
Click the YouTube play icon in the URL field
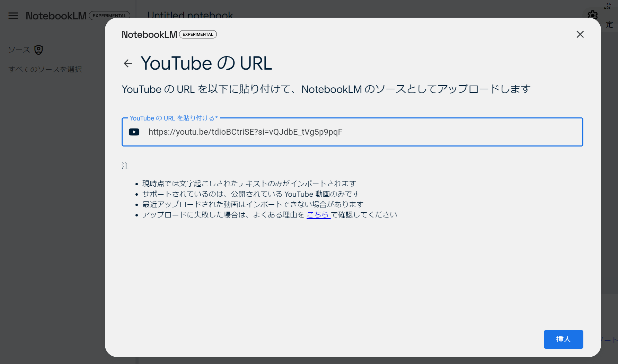(x=134, y=132)
